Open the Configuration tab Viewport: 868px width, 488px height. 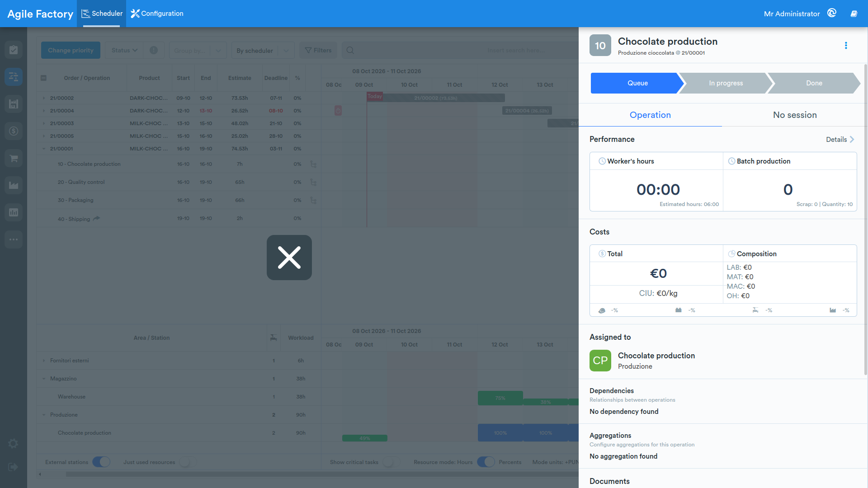tap(157, 14)
